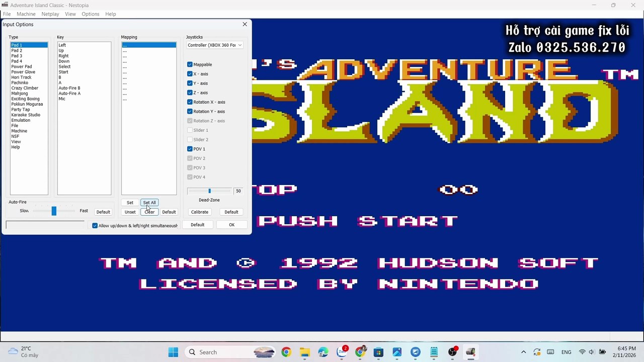644x362 pixels.
Task: Open the Help menu
Action: pyautogui.click(x=111, y=14)
